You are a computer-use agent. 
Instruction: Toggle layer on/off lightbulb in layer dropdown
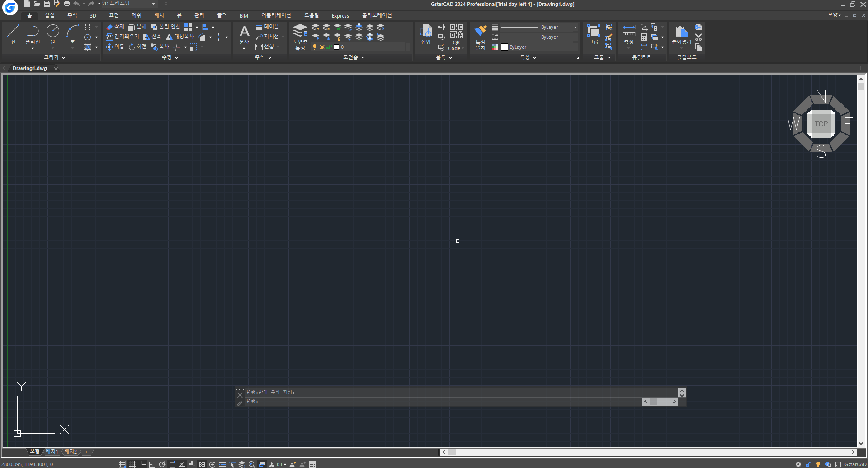315,47
